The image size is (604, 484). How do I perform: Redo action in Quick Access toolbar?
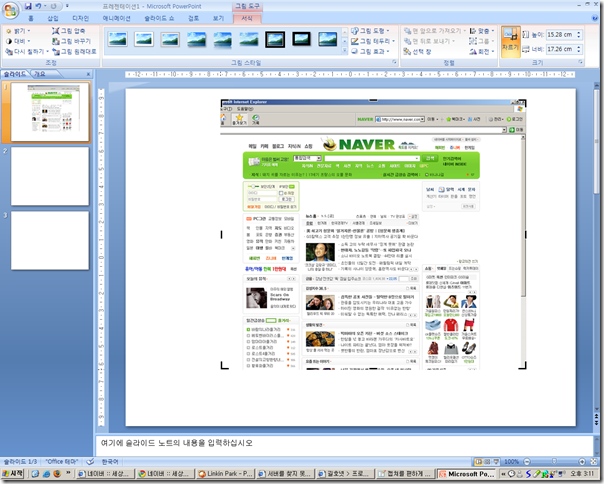tap(54, 6)
